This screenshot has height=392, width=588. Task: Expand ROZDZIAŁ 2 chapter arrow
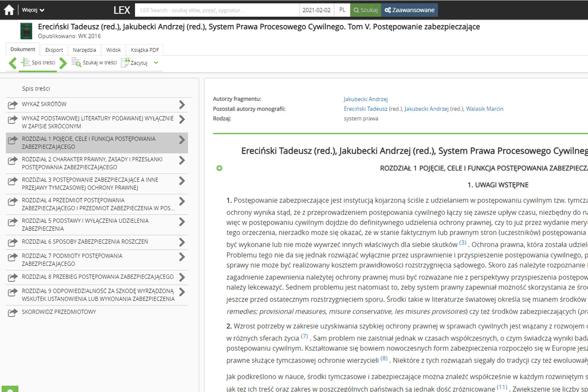[182, 161]
